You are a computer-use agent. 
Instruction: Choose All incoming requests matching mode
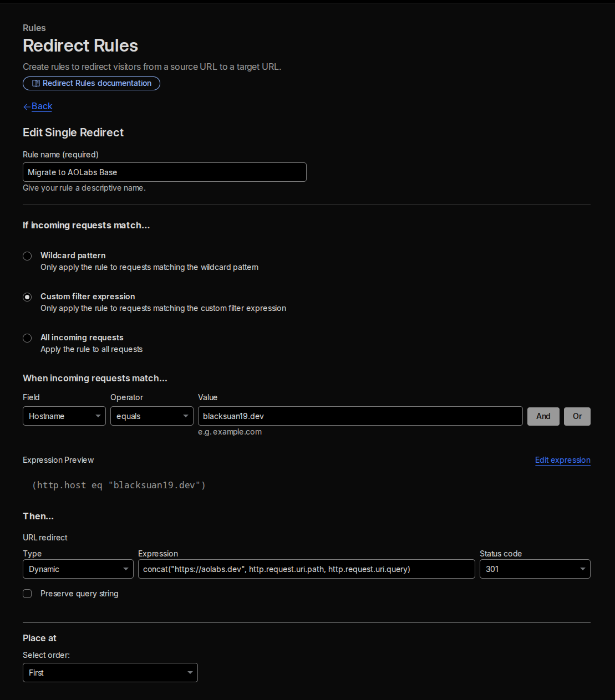[x=27, y=338]
